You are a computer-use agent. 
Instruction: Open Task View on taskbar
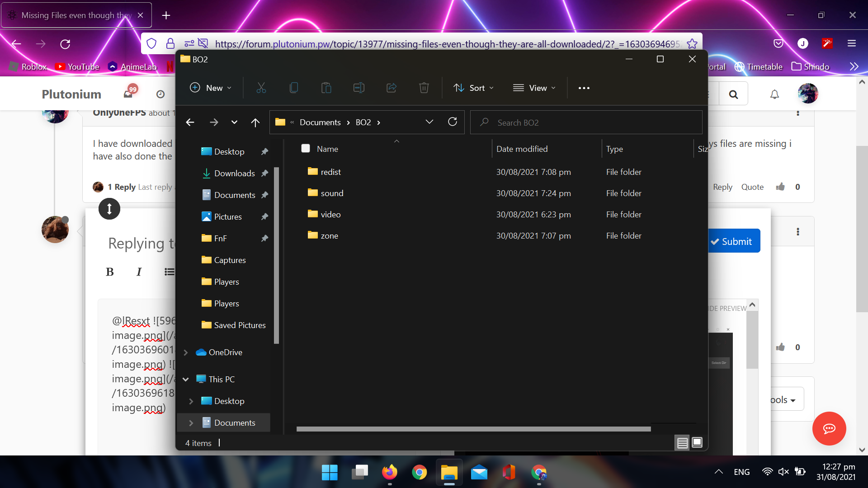(360, 473)
